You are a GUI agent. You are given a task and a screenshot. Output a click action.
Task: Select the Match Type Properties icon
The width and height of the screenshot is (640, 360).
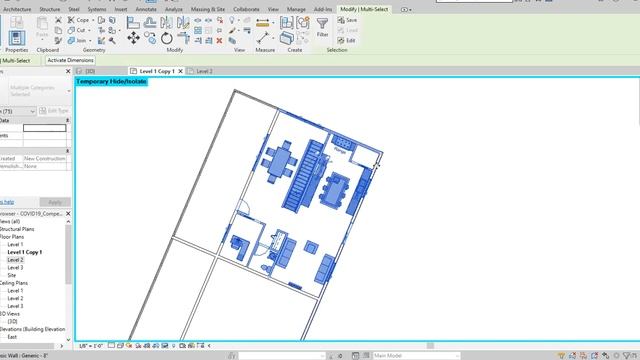58,40
